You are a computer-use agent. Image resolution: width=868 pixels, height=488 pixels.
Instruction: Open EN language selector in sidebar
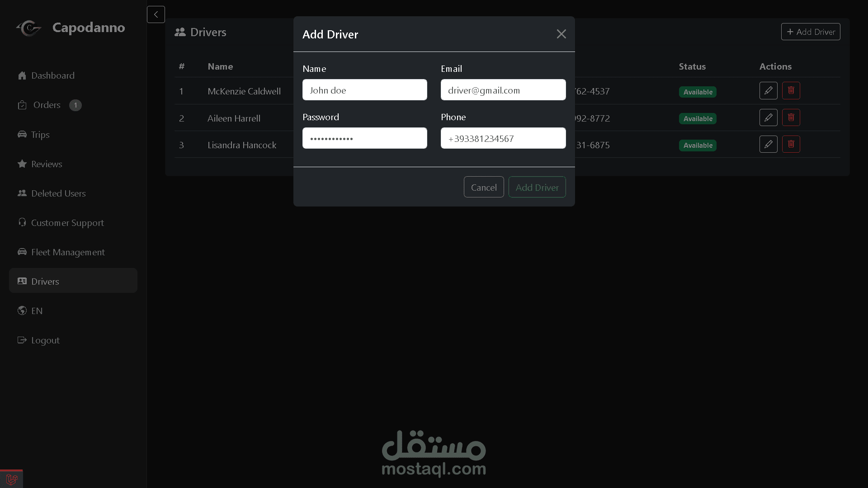click(x=37, y=311)
